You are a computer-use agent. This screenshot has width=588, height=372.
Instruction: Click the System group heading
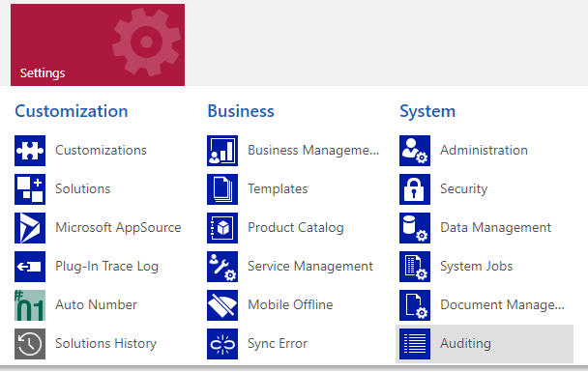click(427, 112)
